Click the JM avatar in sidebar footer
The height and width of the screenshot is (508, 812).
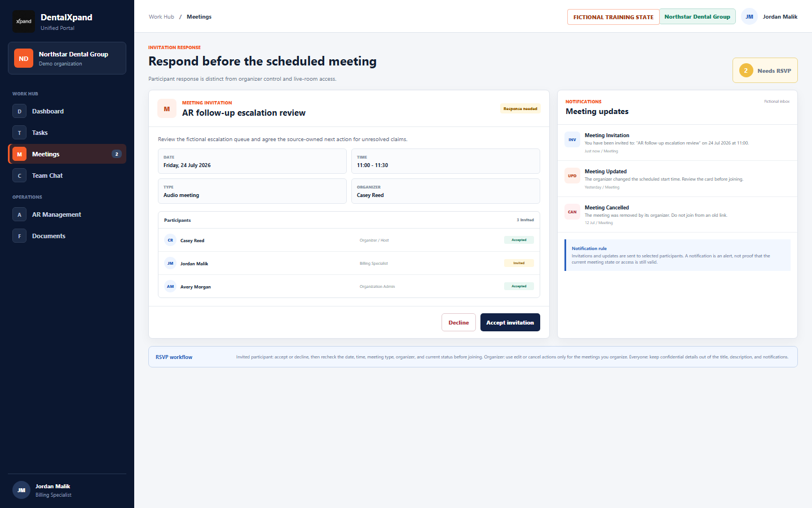pos(21,490)
